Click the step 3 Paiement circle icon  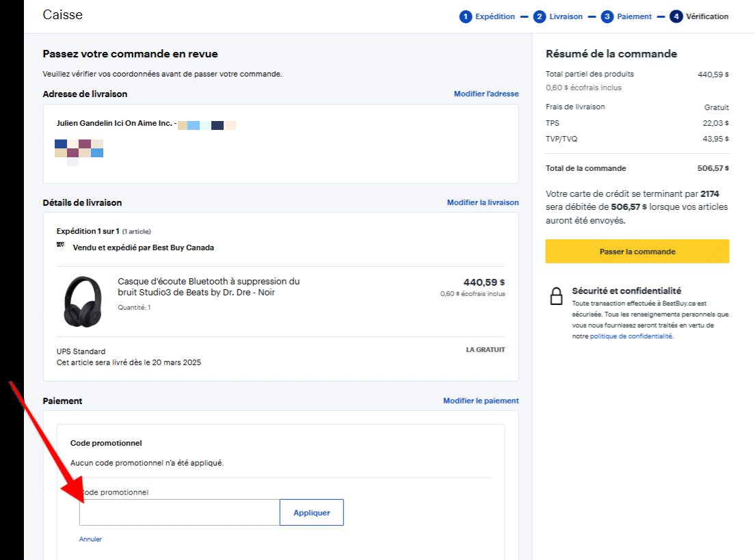(x=607, y=17)
